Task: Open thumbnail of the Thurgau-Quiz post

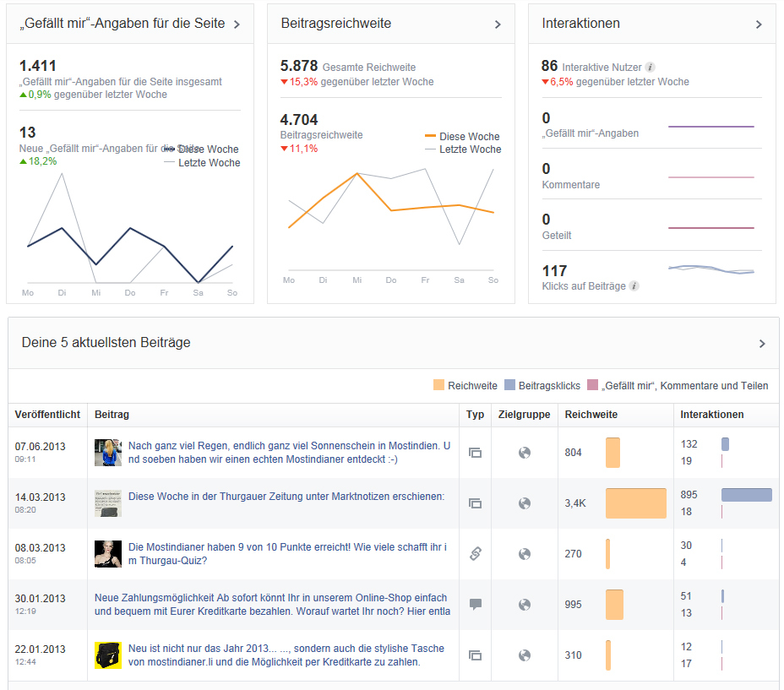Action: 108,554
